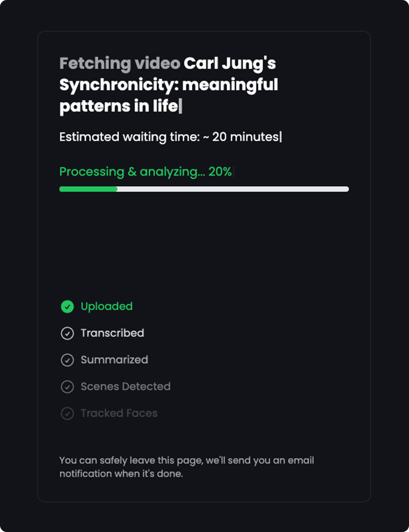Click the "Carl Jung's" video title text
Image resolution: width=409 pixels, height=532 pixels.
coord(230,63)
